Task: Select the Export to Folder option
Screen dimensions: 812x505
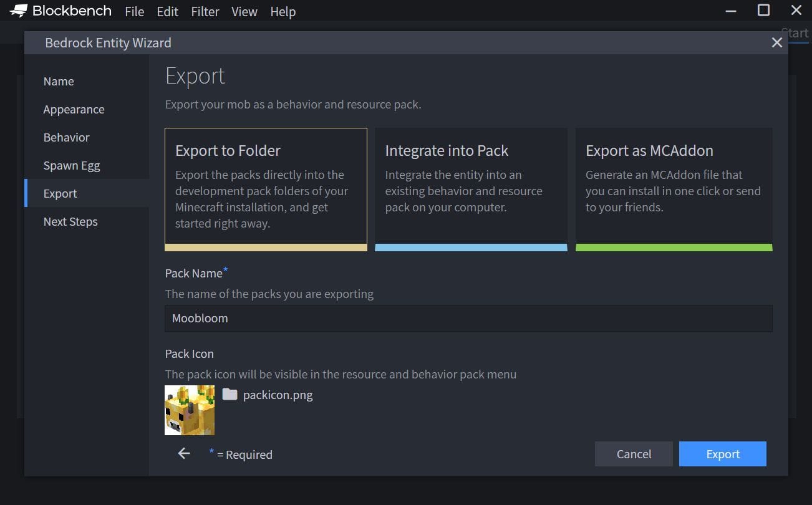Action: pos(266,187)
